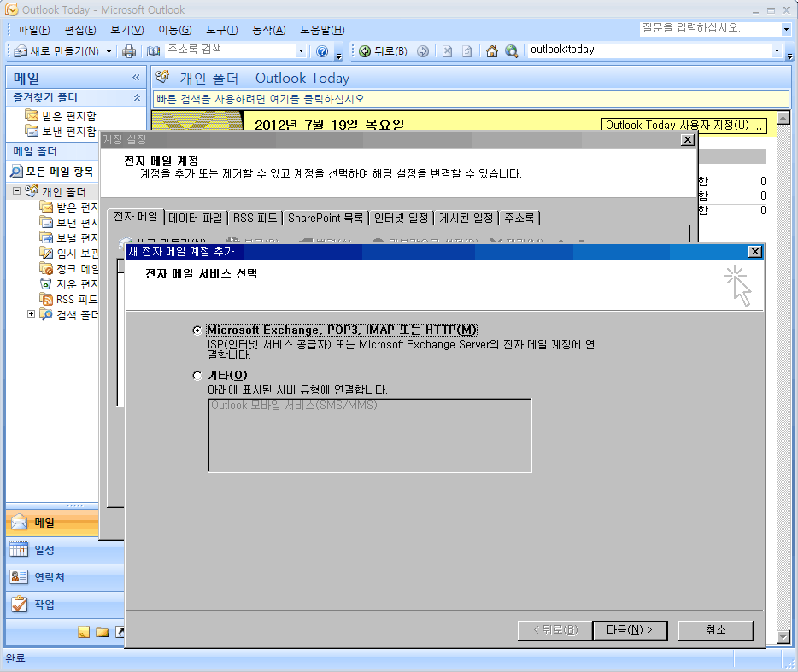Click the Stop icon in the web toolbar

447,51
